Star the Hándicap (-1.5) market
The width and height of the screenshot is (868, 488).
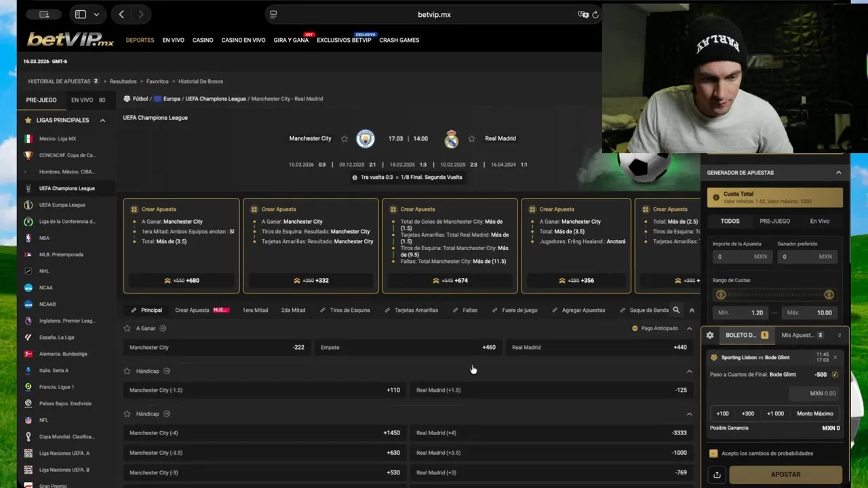127,371
